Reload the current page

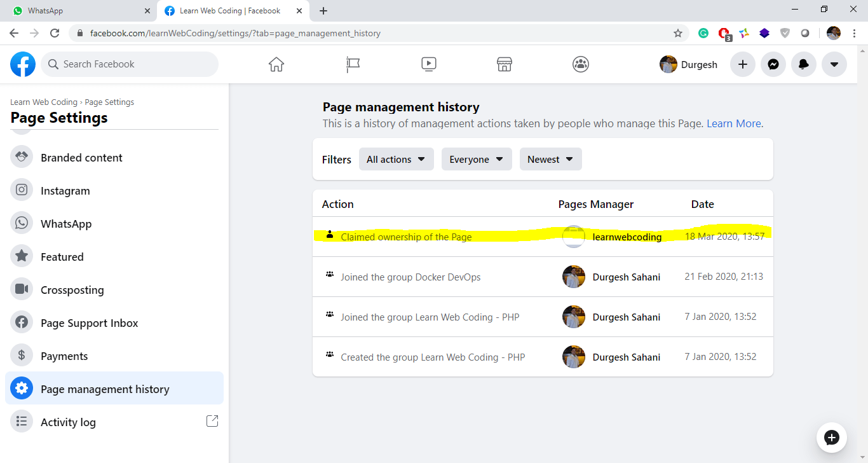click(55, 33)
